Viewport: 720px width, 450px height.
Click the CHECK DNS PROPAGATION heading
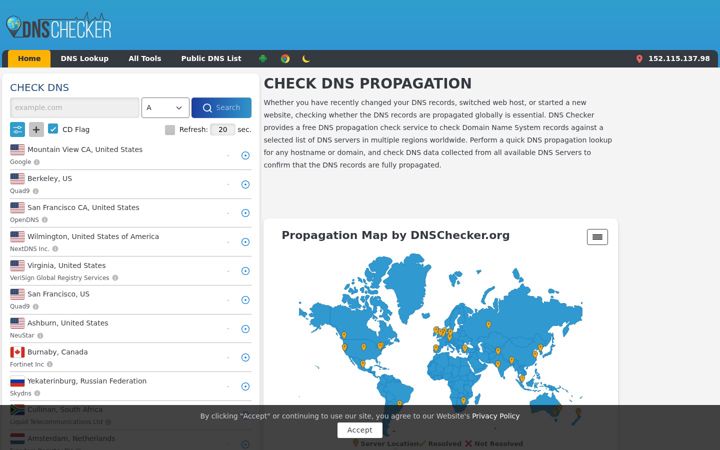tap(367, 84)
